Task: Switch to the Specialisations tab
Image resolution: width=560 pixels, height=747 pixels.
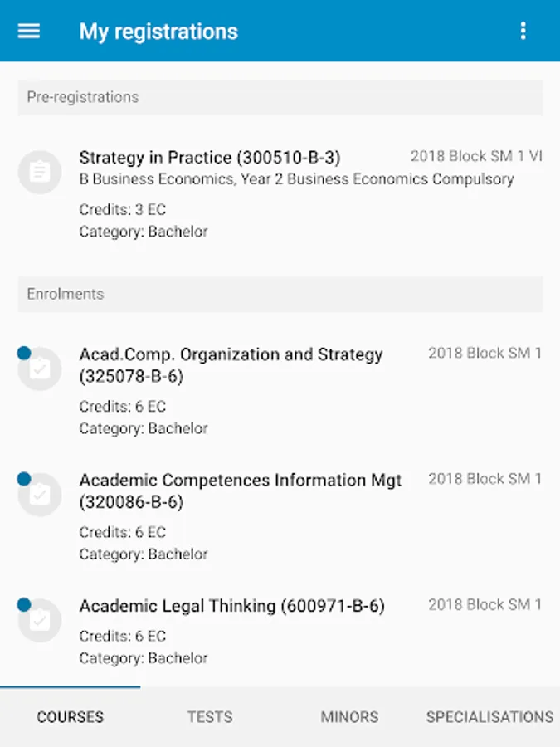Action: click(489, 717)
